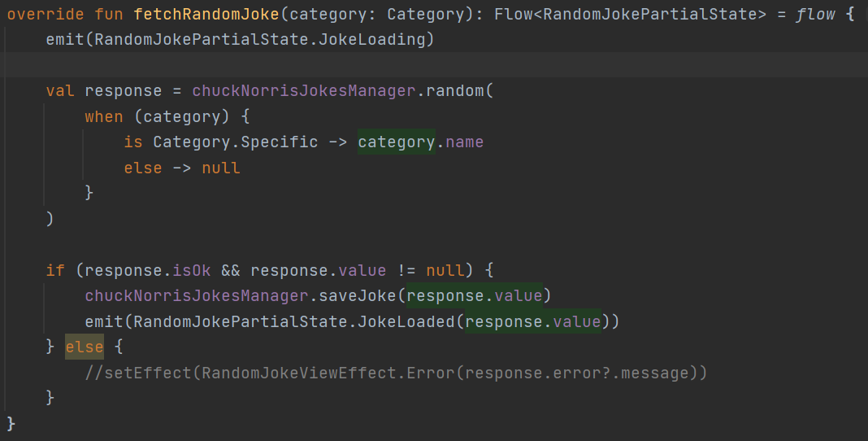Image resolution: width=868 pixels, height=441 pixels.
Task: Click 'response' in the val declaration
Action: [x=124, y=91]
